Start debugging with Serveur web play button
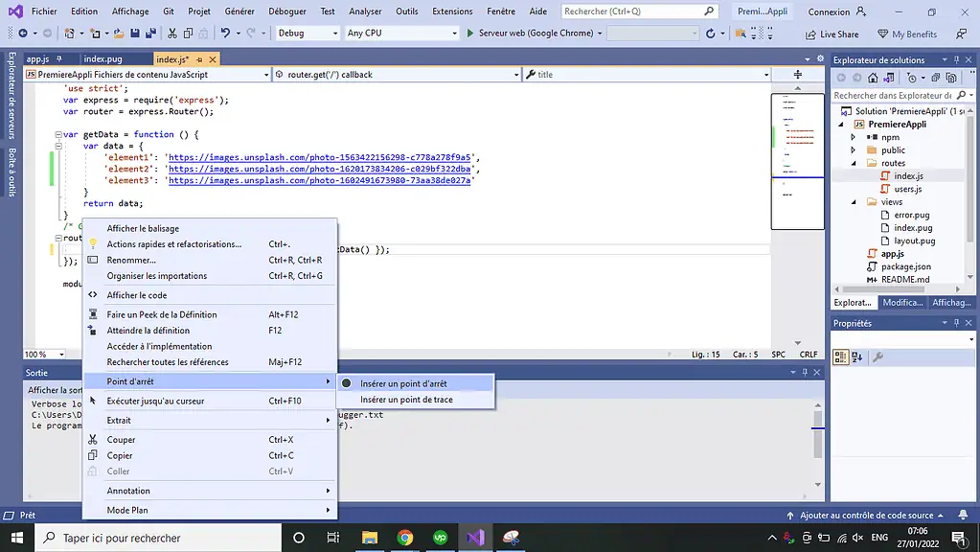Screen dimensions: 980x552 pos(470,34)
